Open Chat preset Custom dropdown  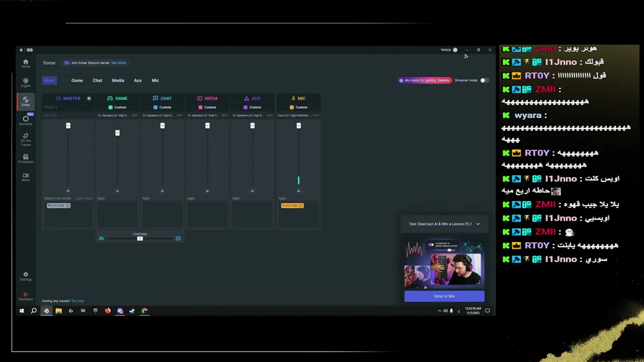162,107
